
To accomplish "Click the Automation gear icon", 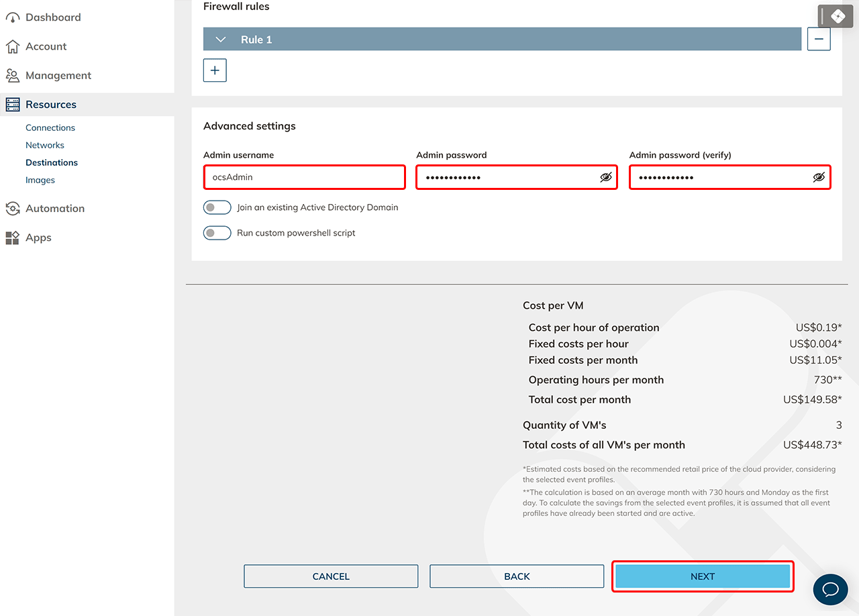I will (12, 209).
